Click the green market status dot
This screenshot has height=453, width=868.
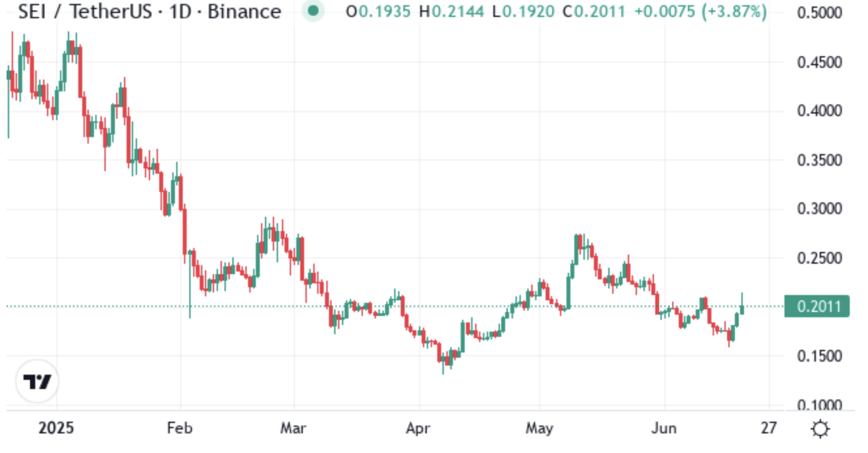click(x=315, y=11)
